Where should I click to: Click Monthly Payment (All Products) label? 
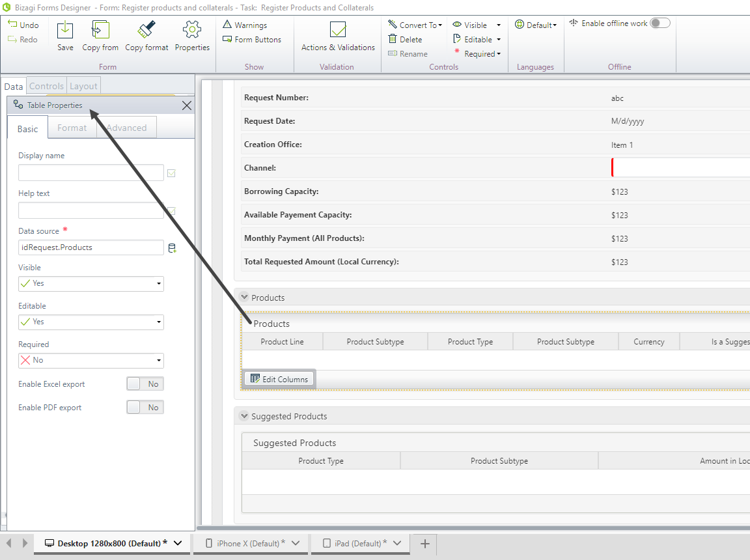click(304, 238)
